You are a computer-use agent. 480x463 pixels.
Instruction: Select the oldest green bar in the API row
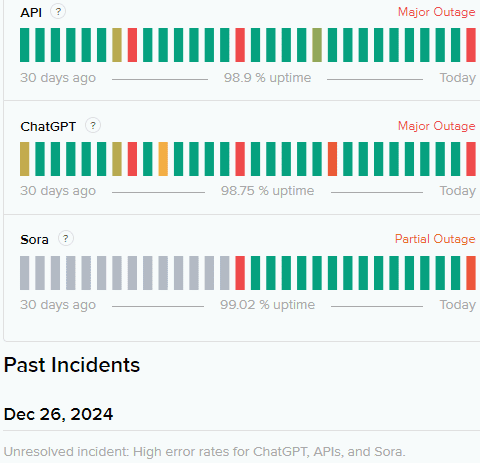click(25, 45)
